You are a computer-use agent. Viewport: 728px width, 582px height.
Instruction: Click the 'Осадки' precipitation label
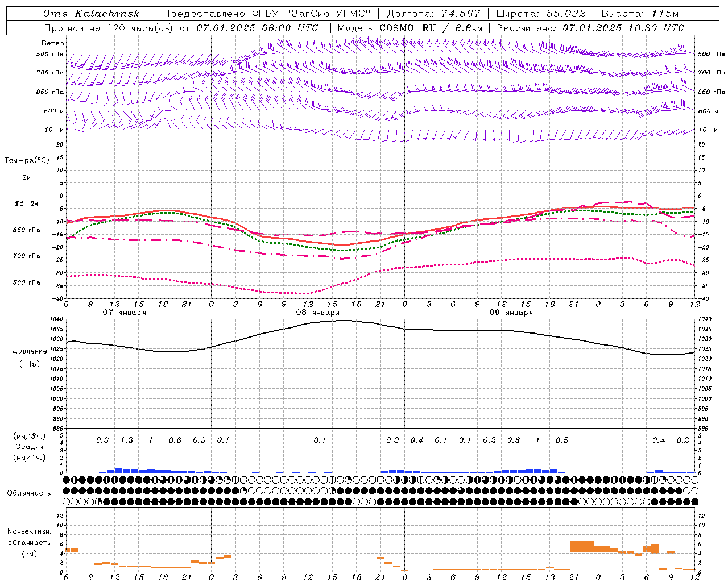30,447
